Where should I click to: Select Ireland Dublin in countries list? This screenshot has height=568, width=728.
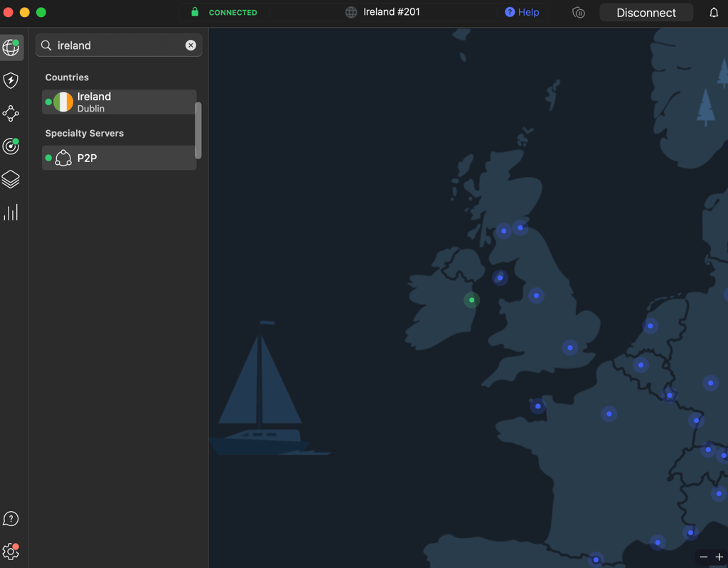coord(119,102)
